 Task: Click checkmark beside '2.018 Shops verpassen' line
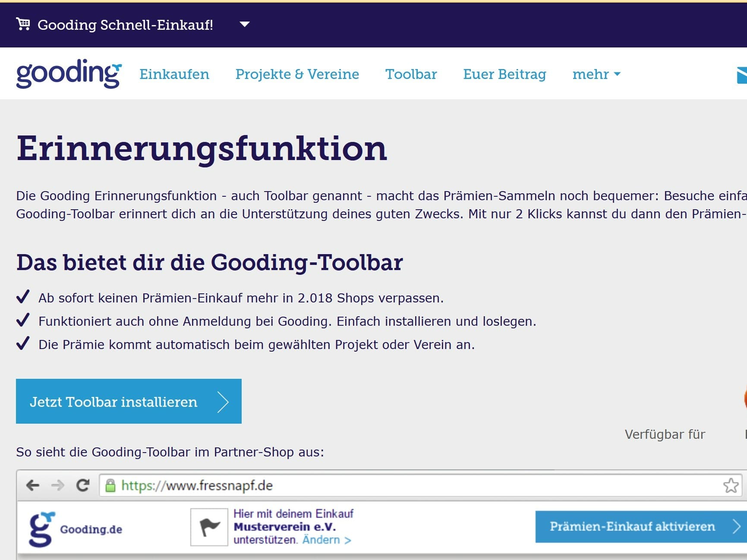pos(23,297)
